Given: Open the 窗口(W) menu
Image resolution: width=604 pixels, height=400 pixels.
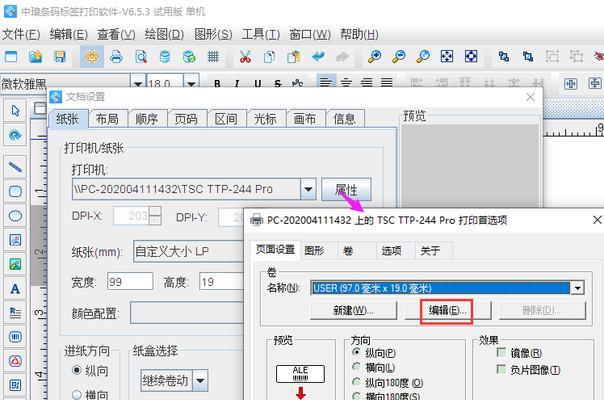Looking at the screenshot, I should (x=310, y=34).
